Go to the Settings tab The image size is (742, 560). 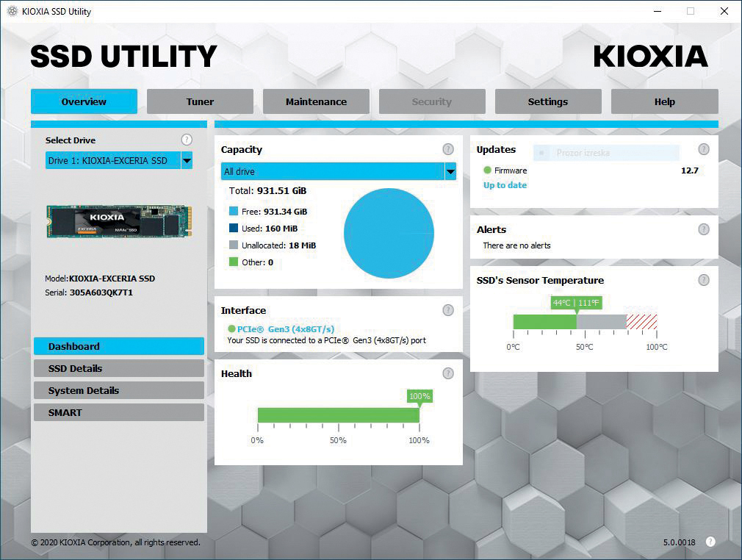tap(548, 101)
